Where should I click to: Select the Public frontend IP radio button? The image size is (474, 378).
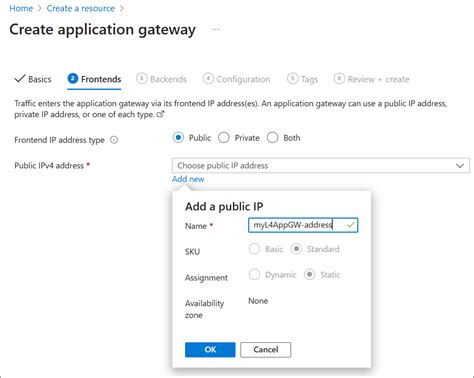(178, 138)
